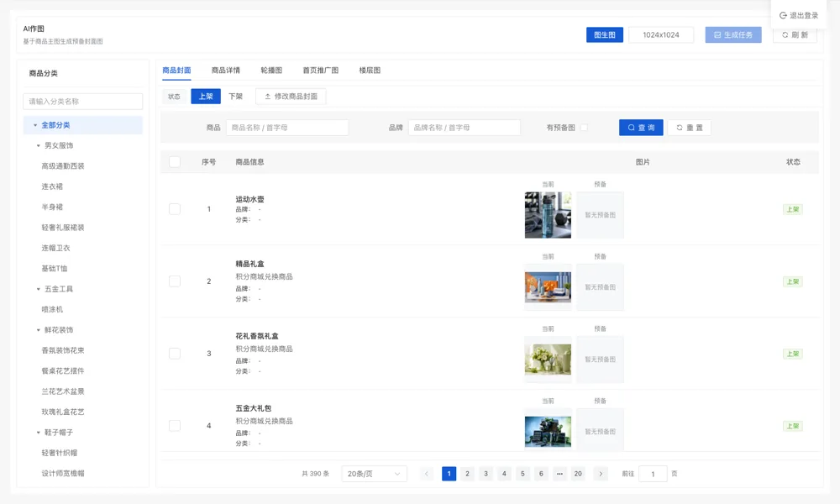
Task: Check the 花礼香氛礼盒 row checkbox
Action: pyautogui.click(x=175, y=354)
